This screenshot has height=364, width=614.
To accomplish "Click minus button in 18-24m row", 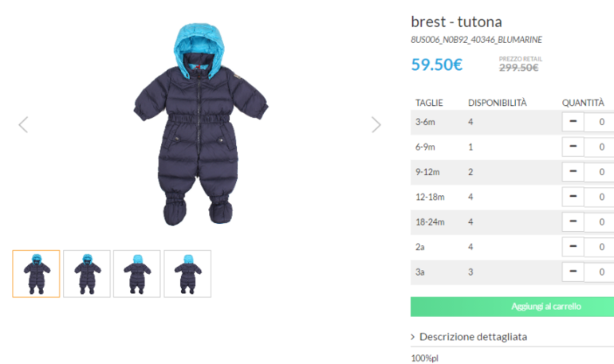I will (x=573, y=221).
